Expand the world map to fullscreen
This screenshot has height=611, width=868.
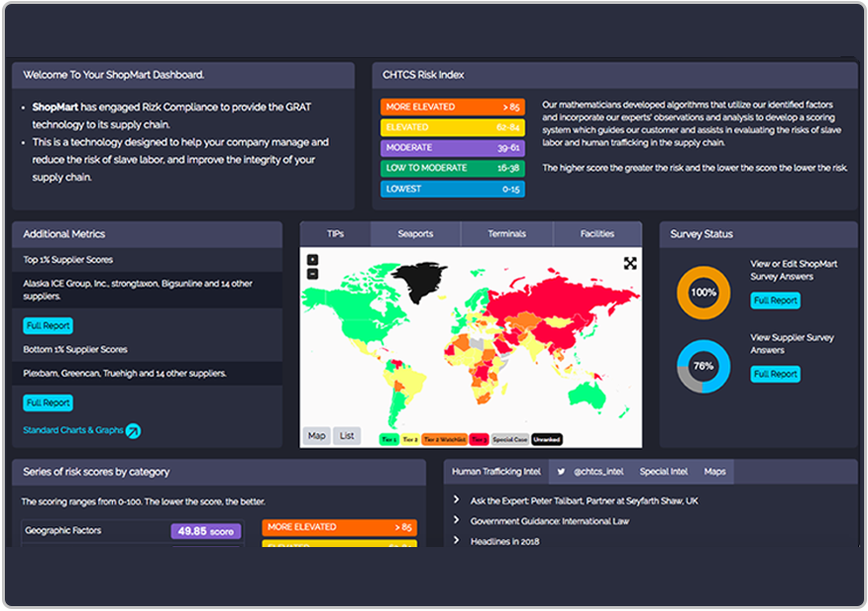(630, 264)
